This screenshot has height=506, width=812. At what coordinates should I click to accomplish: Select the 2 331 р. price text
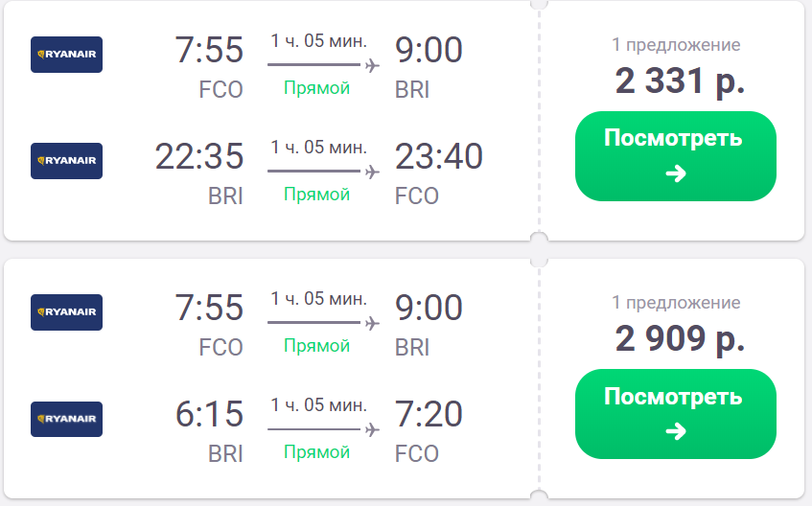click(680, 81)
